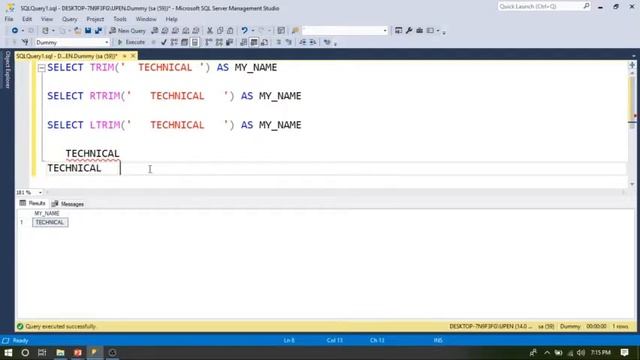
Task: Switch to the Results tab
Action: (x=33, y=203)
